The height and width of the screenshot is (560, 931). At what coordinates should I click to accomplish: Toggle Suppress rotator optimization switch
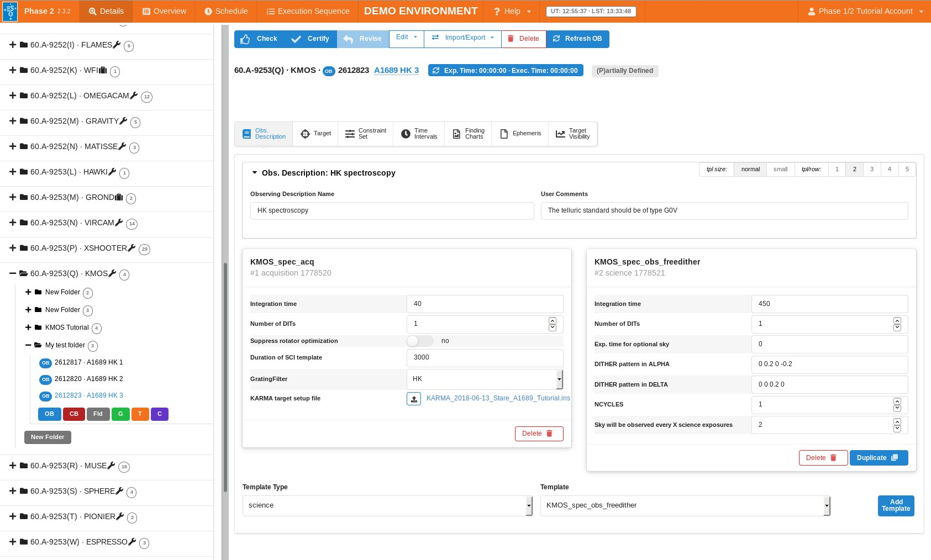click(x=420, y=341)
